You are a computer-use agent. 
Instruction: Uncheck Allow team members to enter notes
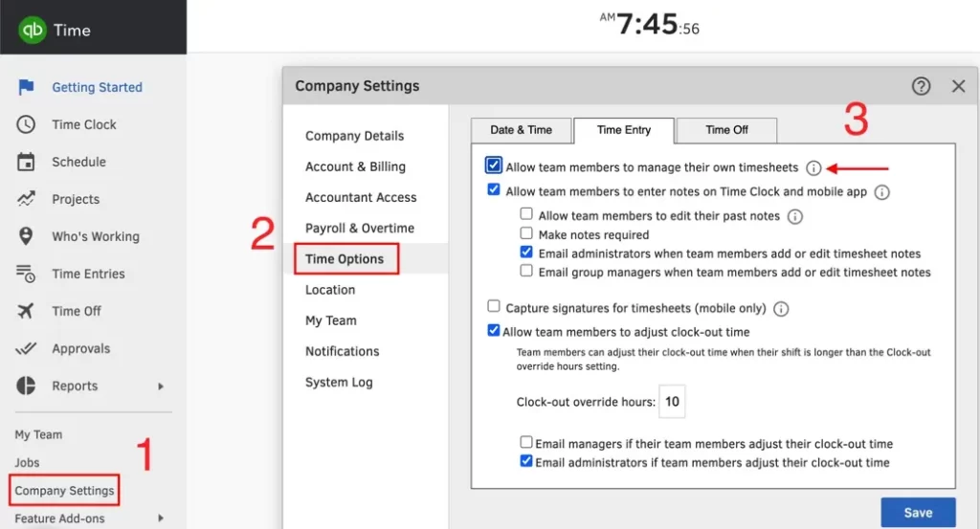coord(493,189)
